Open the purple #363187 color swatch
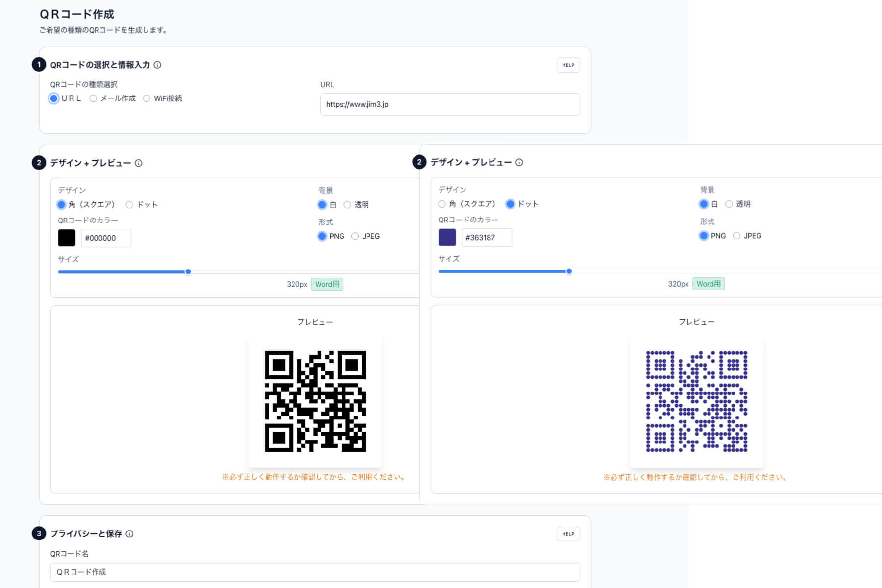The width and height of the screenshot is (882, 588). 447,238
